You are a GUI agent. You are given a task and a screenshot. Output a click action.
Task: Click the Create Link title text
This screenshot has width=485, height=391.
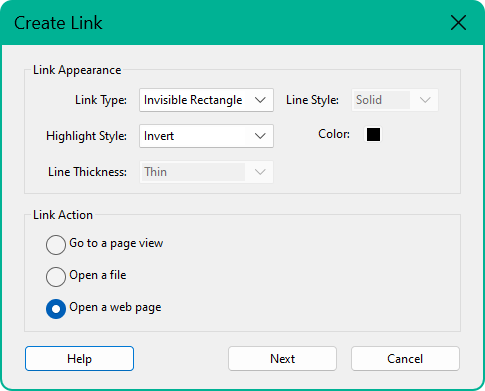(x=58, y=23)
